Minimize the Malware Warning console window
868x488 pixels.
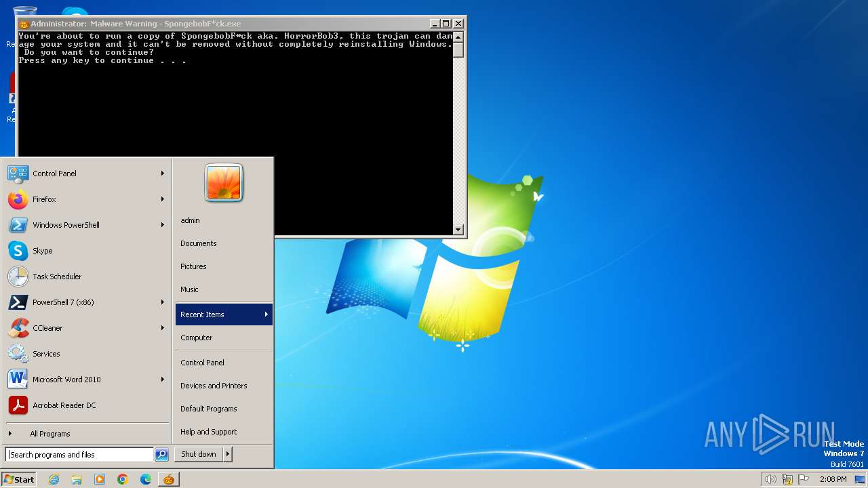coord(435,24)
